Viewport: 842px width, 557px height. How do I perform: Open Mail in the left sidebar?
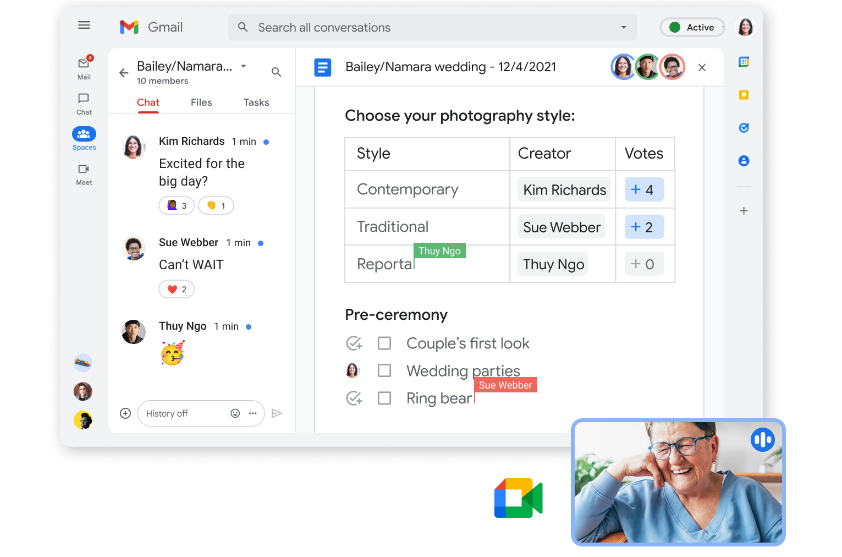[84, 68]
